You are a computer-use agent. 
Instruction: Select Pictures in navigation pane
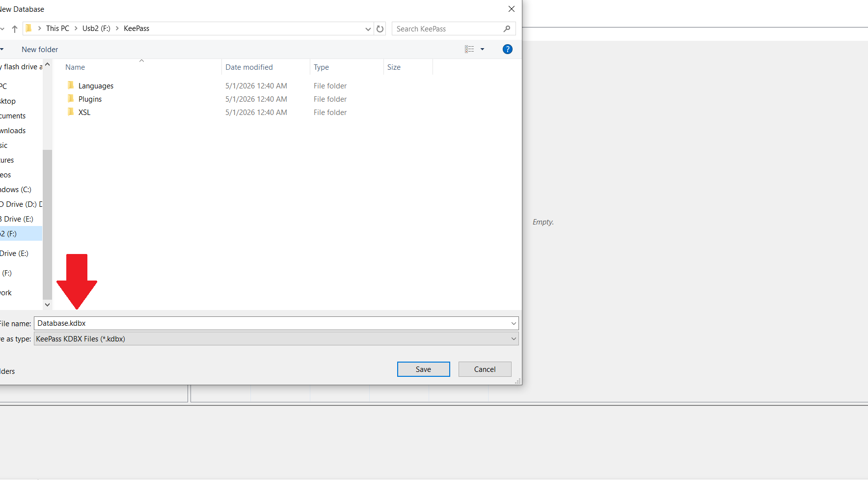click(x=7, y=160)
